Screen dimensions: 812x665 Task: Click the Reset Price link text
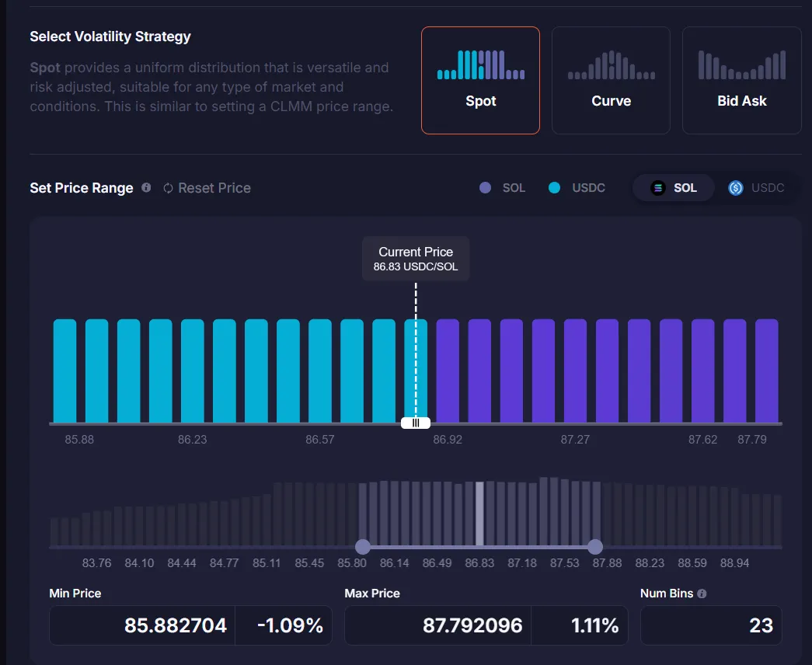pyautogui.click(x=214, y=188)
